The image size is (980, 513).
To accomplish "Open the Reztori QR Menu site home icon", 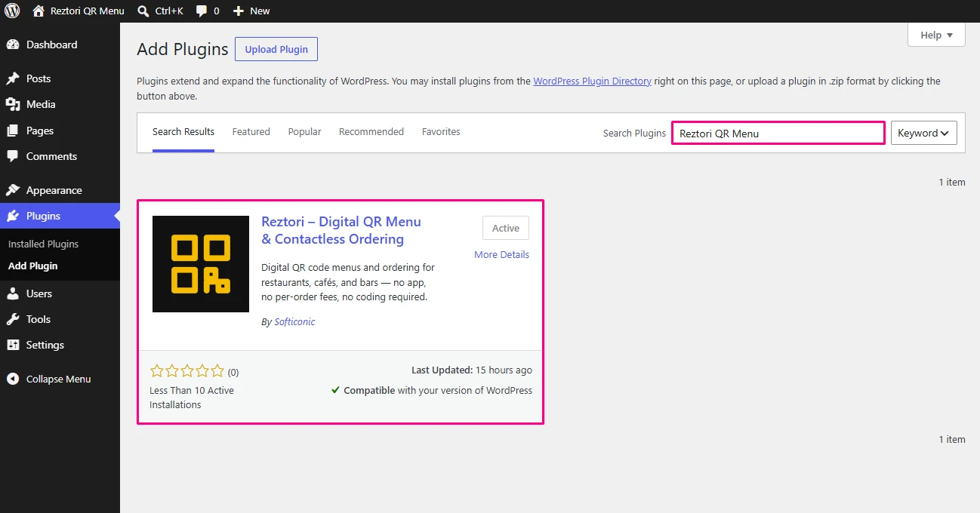I will 39,11.
